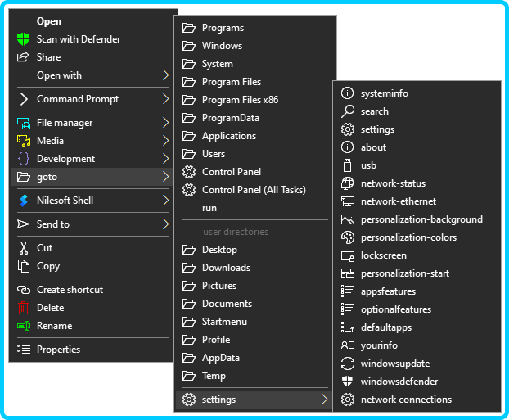Select the run entry
This screenshot has height=420, width=509.
pos(254,208)
